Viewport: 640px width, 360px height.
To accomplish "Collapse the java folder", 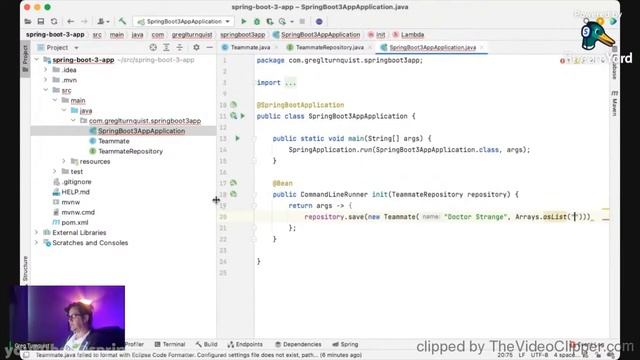I will 64,111.
